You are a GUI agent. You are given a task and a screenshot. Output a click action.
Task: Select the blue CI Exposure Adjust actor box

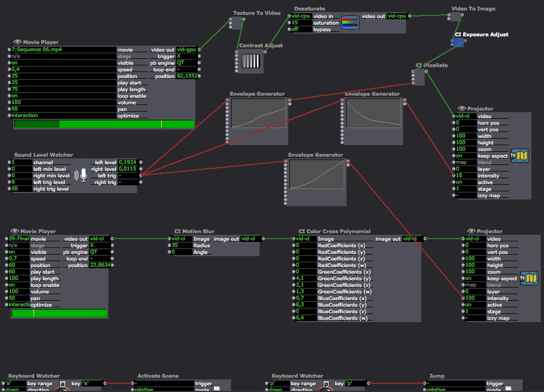click(x=459, y=43)
